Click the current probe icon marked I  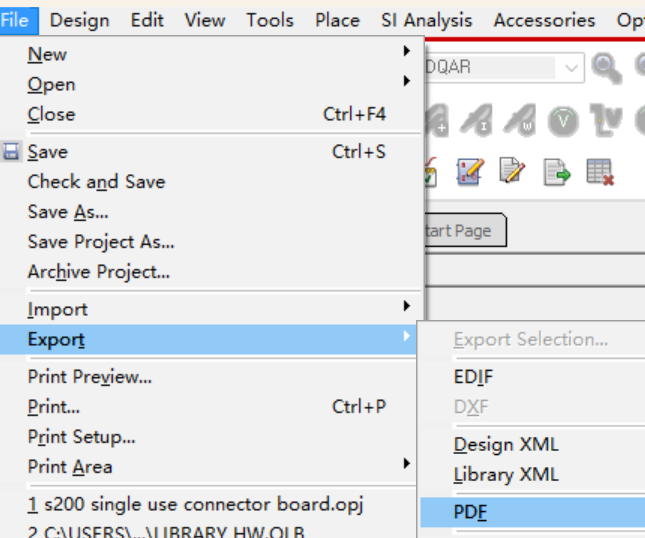pyautogui.click(x=477, y=120)
